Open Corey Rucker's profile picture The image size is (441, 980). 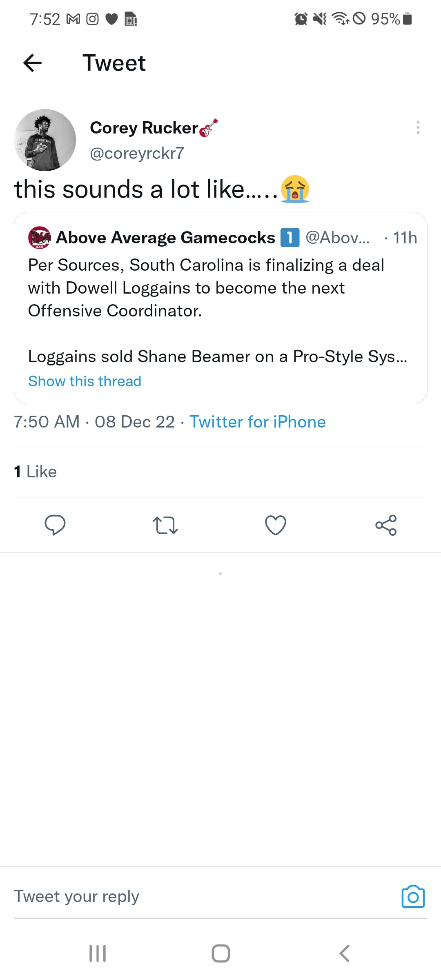click(x=45, y=140)
